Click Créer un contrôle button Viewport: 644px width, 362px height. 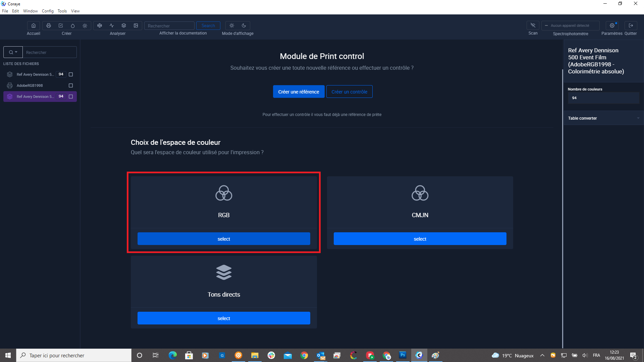click(x=349, y=92)
